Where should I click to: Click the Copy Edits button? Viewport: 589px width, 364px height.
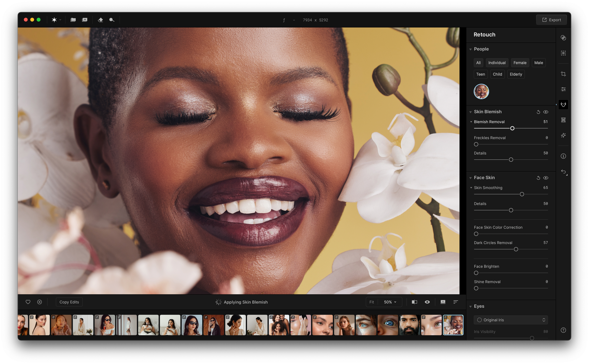coord(69,302)
